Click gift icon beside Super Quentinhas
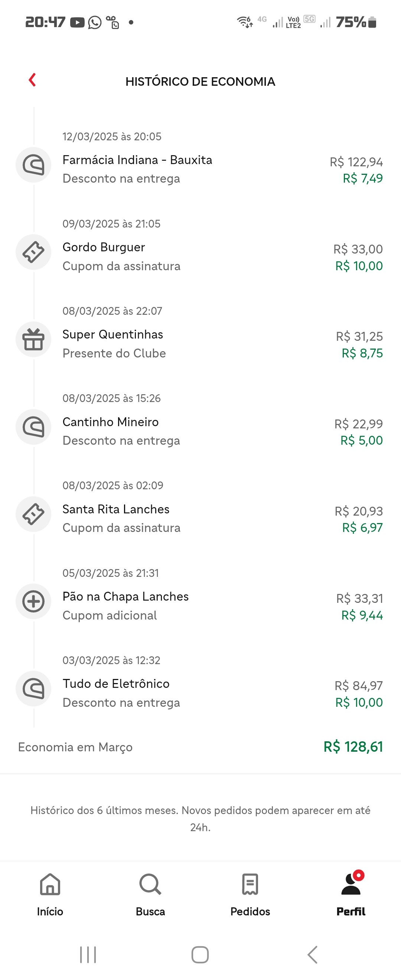The height and width of the screenshot is (980, 401). (x=33, y=339)
